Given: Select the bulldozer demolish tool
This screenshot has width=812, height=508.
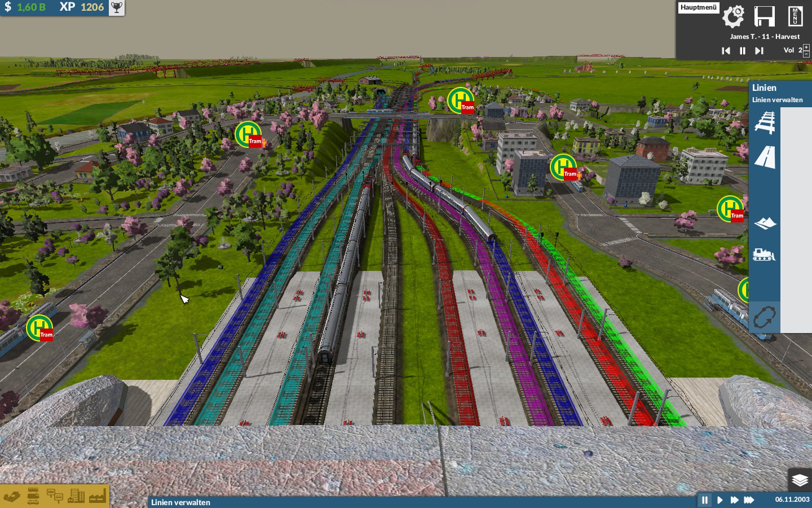Looking at the screenshot, I should 765,255.
